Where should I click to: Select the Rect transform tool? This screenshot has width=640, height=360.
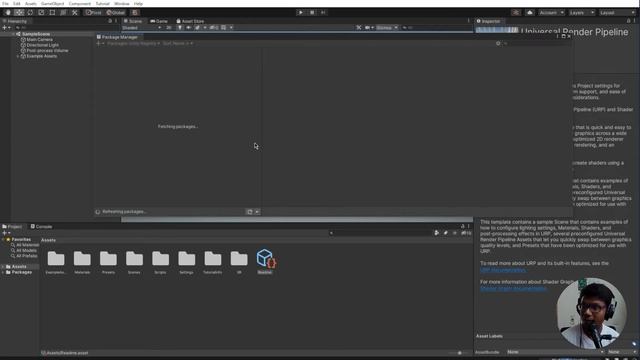[x=52, y=13]
